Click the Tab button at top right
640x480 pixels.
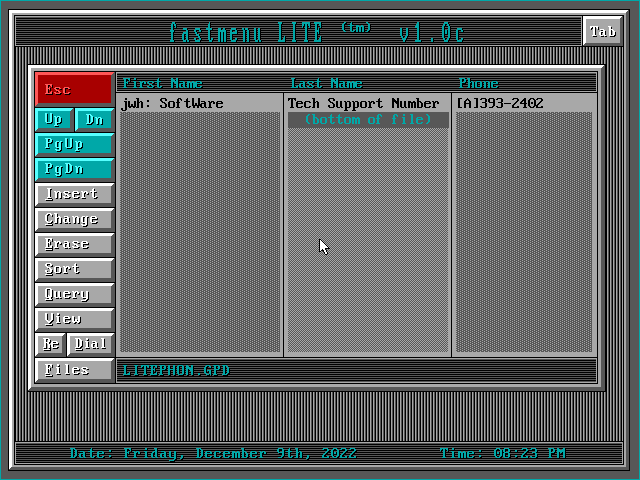(x=603, y=31)
